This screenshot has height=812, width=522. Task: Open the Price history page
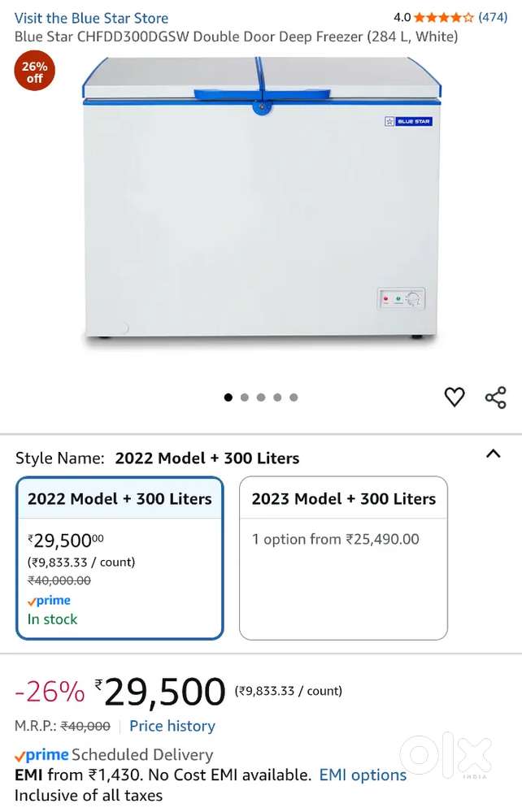172,726
